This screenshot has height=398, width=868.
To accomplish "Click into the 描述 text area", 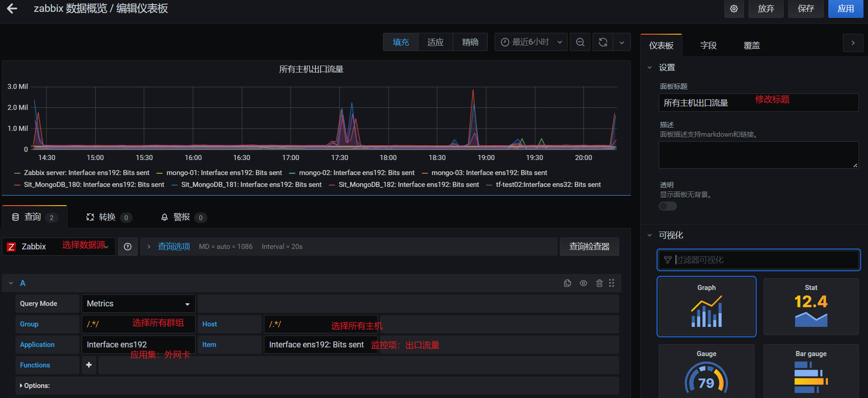I will point(759,155).
